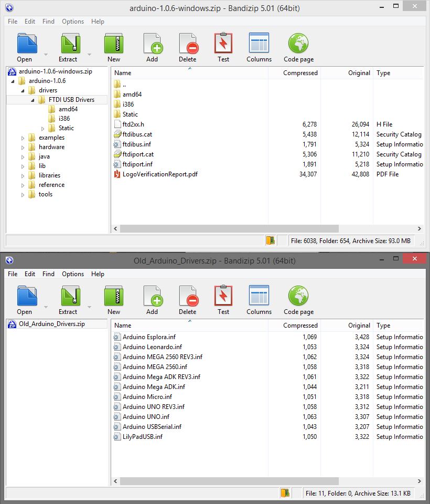Open dropdown arrow beside Open in arduino-1.0.6 window
This screenshot has height=504, width=430.
click(x=46, y=55)
